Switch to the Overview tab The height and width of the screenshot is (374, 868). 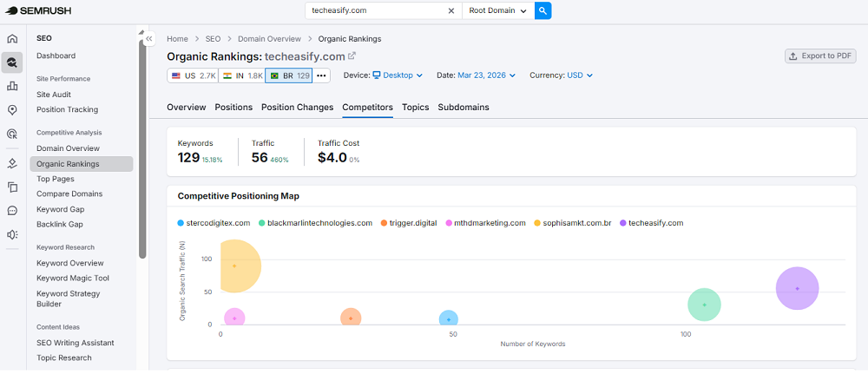tap(187, 108)
